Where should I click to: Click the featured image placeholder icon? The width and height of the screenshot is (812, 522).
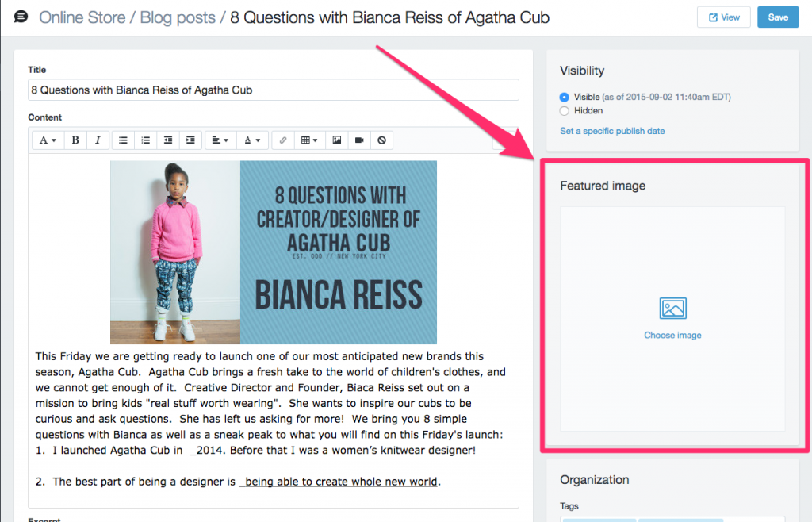coord(672,308)
